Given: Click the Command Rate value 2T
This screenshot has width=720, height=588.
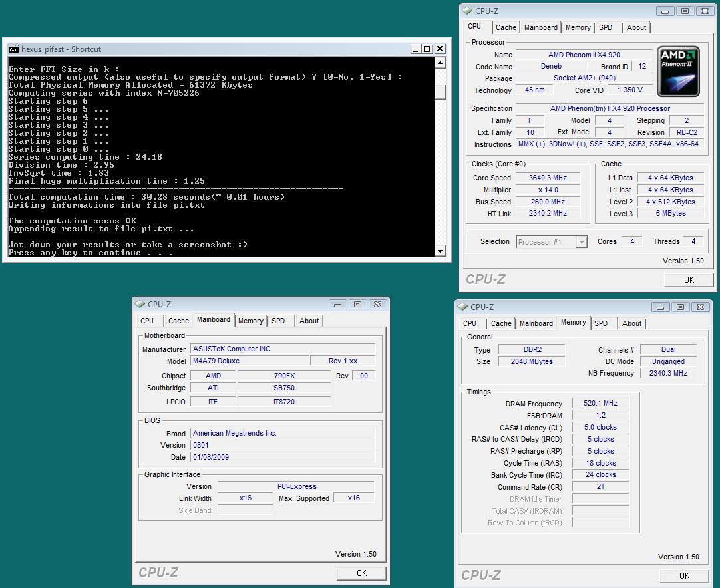Looking at the screenshot, I should coord(600,486).
